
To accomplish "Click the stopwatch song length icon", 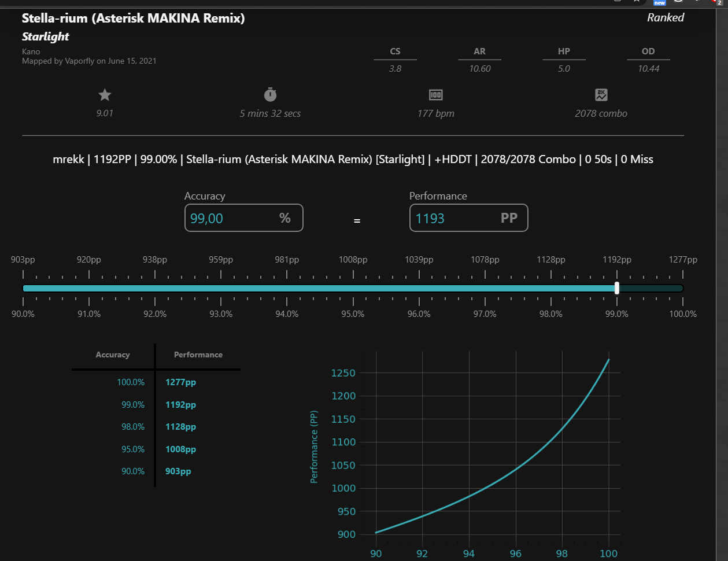I will (x=270, y=94).
